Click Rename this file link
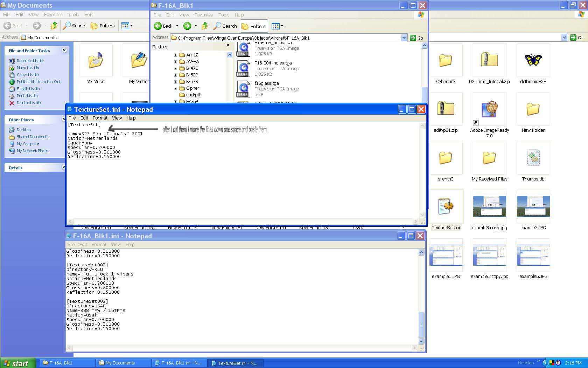This screenshot has height=368, width=588. 30,61
